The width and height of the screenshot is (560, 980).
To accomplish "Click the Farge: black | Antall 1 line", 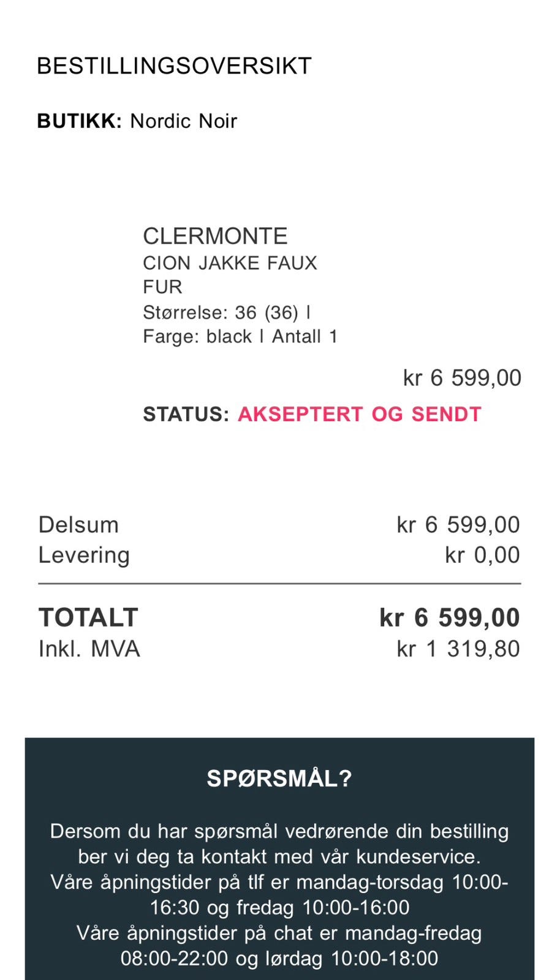I will coord(240,336).
